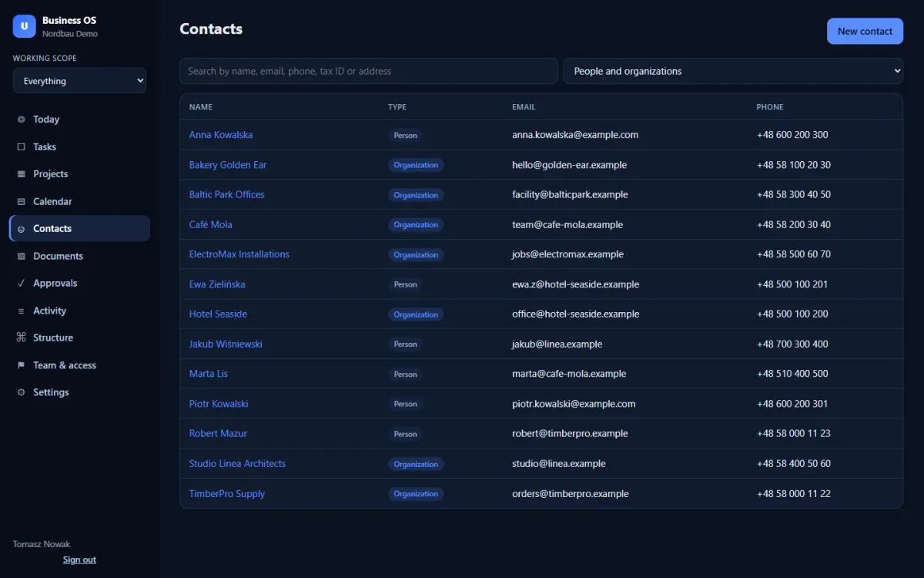Create a new contact
Image resolution: width=924 pixels, height=578 pixels.
pos(865,31)
